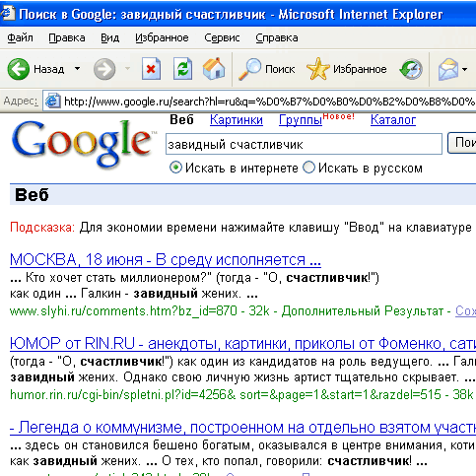This screenshot has height=476, width=476.
Task: Switch to Группы search
Action: click(x=301, y=120)
